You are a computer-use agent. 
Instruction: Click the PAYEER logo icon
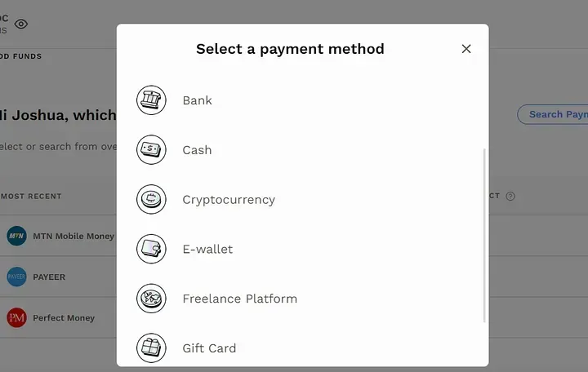[16, 277]
